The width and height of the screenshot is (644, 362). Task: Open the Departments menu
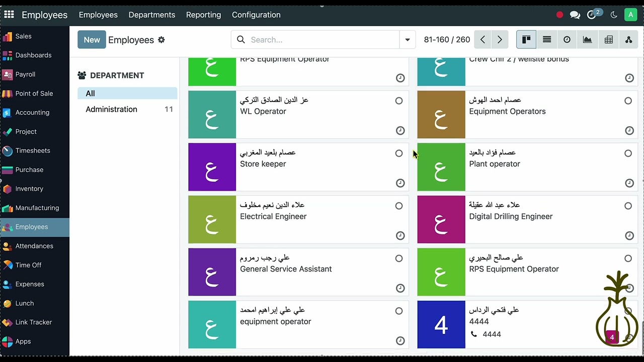(152, 15)
